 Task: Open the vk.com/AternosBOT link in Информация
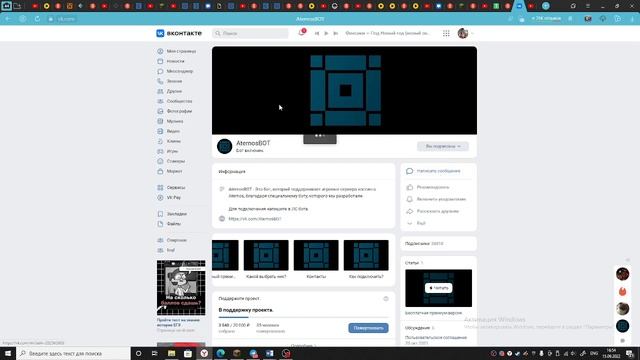point(255,219)
